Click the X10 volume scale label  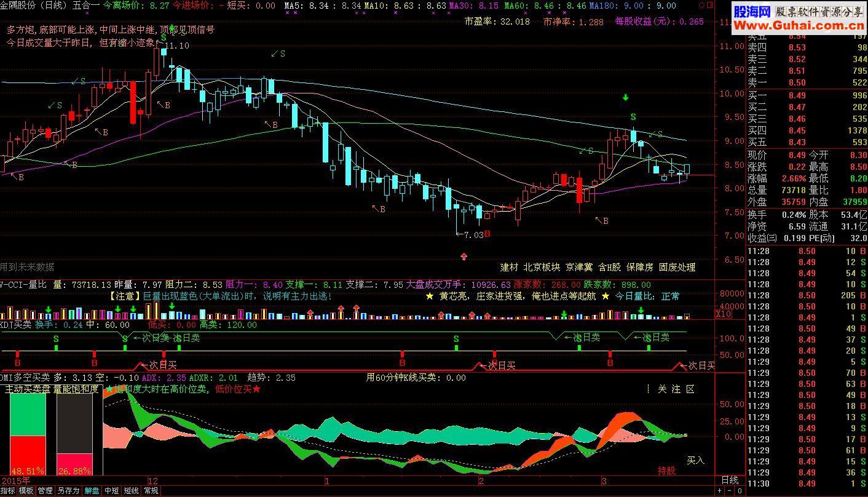[723, 314]
